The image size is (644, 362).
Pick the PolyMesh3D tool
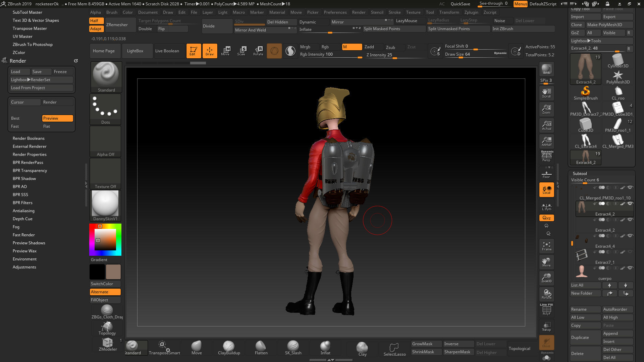[618, 77]
